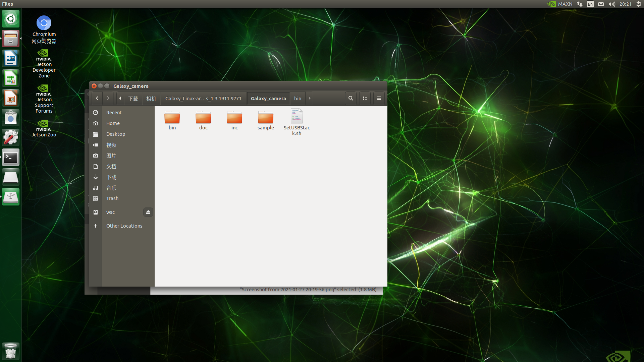This screenshot has width=644, height=362.
Task: Open NVIDIA Jetson Developer Zone desktop shortcut
Action: (44, 64)
